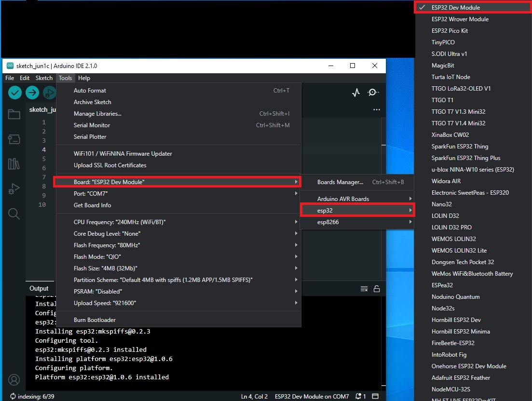Expand the Port COM7 submenu

178,194
